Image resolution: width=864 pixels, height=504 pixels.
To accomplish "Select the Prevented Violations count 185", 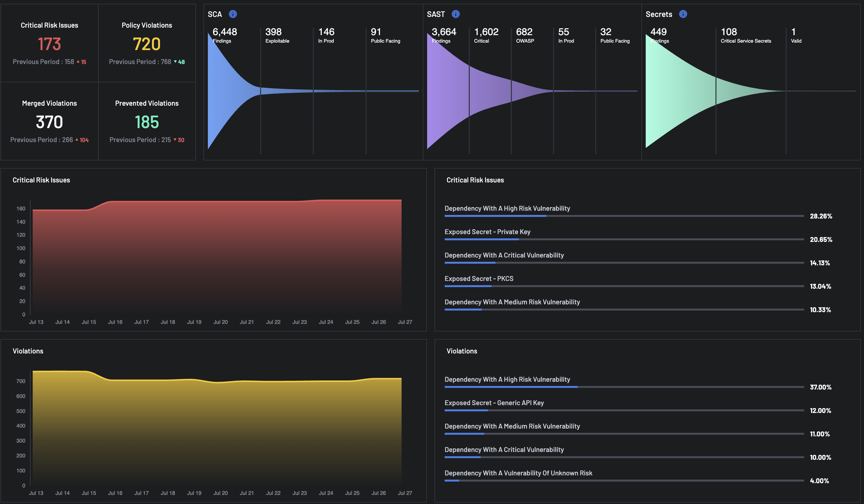I will 147,122.
